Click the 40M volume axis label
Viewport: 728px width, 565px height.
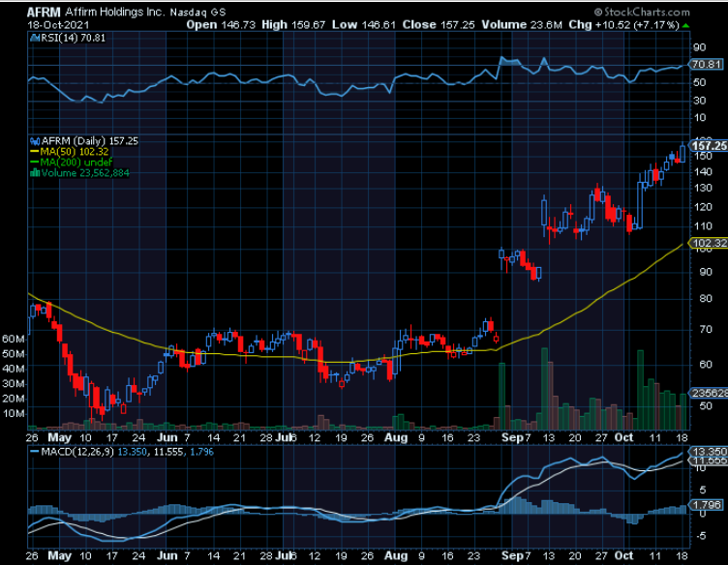point(13,370)
